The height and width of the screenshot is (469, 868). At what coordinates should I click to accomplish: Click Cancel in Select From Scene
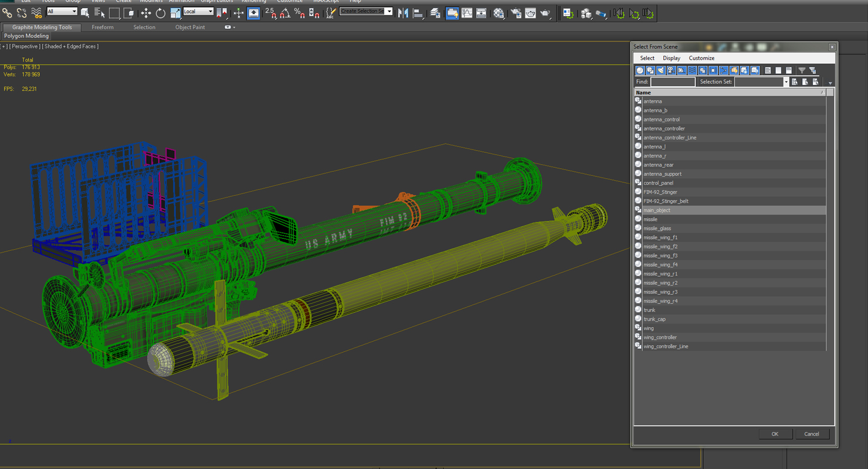click(x=812, y=434)
